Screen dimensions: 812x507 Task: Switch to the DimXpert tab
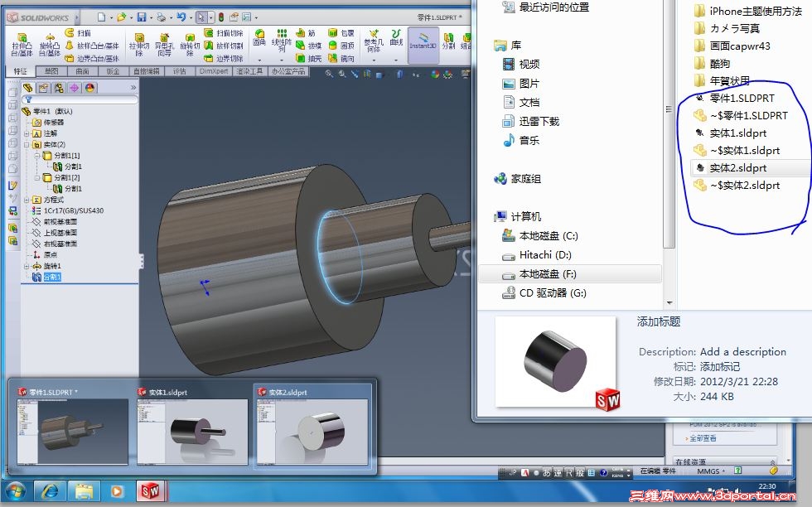pyautogui.click(x=214, y=71)
